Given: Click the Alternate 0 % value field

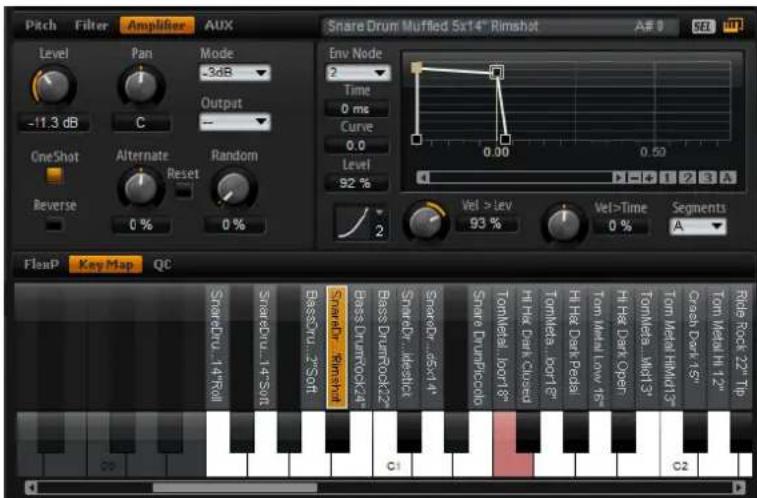Looking at the screenshot, I should tap(140, 225).
